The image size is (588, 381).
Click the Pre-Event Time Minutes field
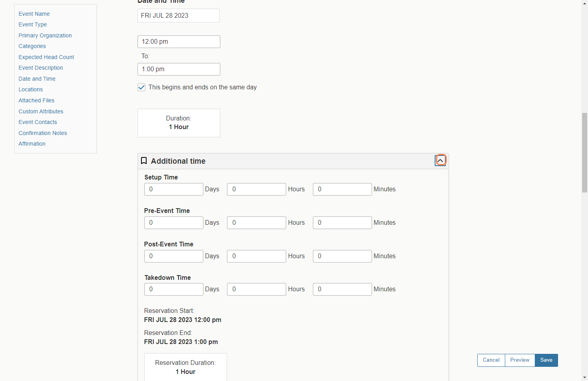click(342, 223)
